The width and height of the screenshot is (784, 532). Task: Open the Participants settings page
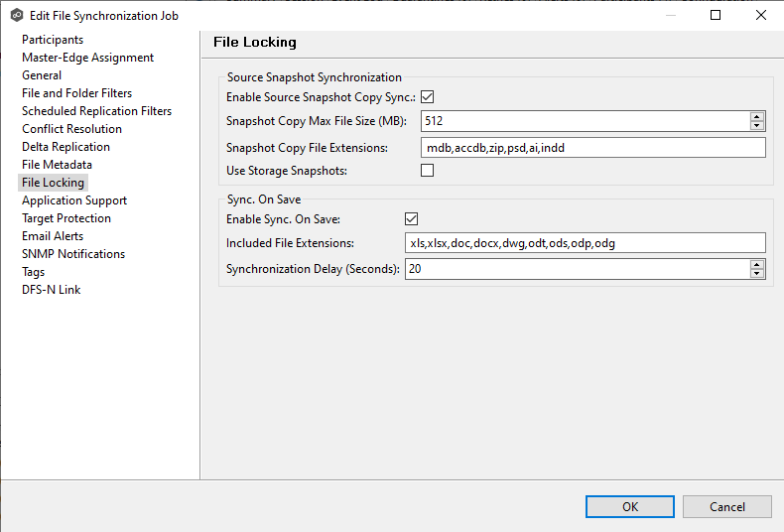coord(53,40)
